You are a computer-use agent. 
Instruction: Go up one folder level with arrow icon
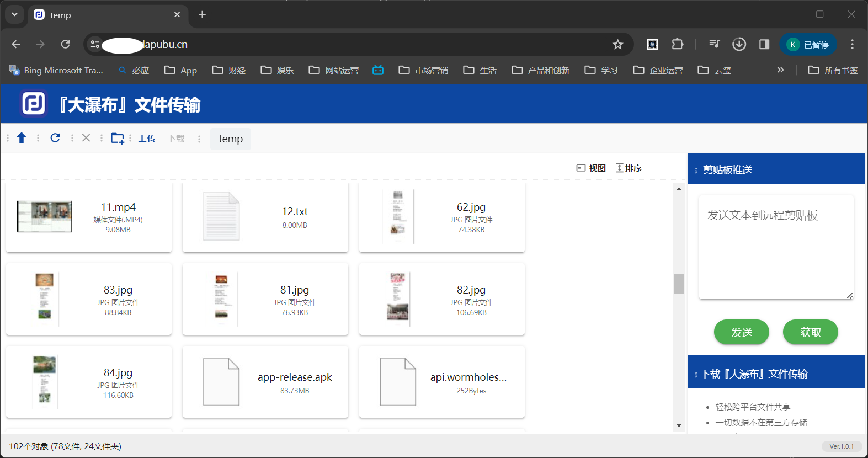[x=22, y=138]
